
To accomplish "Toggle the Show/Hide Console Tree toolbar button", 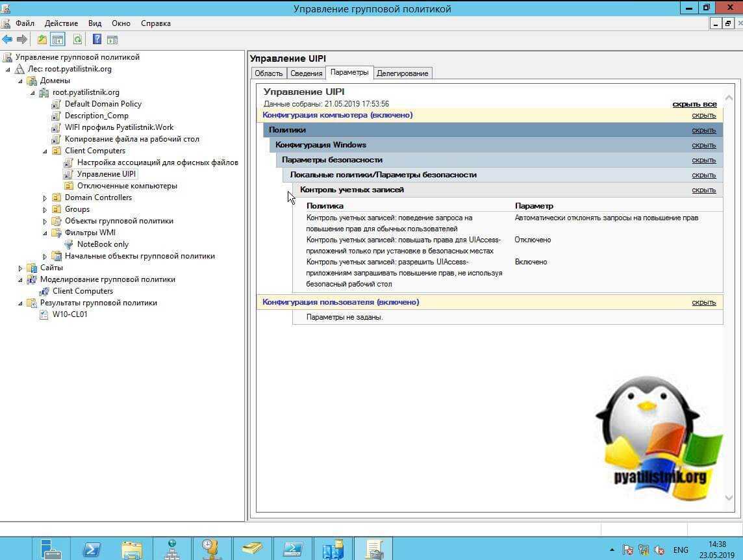I will point(58,40).
